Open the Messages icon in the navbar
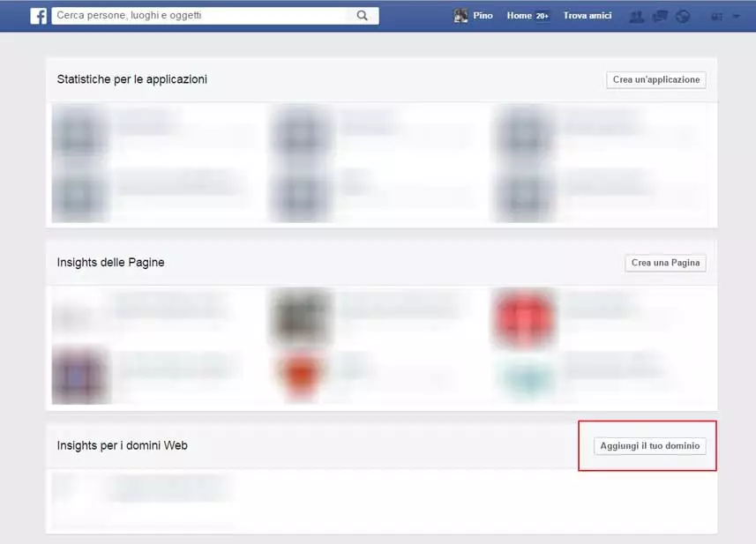The width and height of the screenshot is (756, 544). [x=659, y=15]
